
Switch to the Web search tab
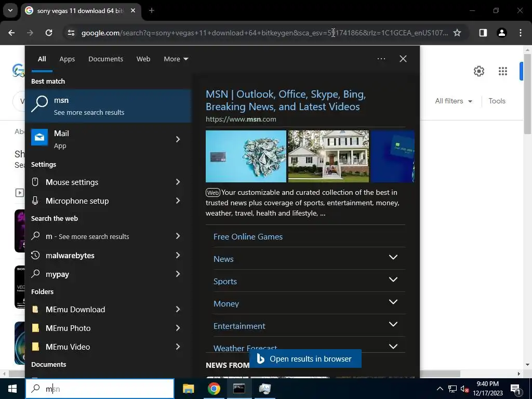point(143,59)
